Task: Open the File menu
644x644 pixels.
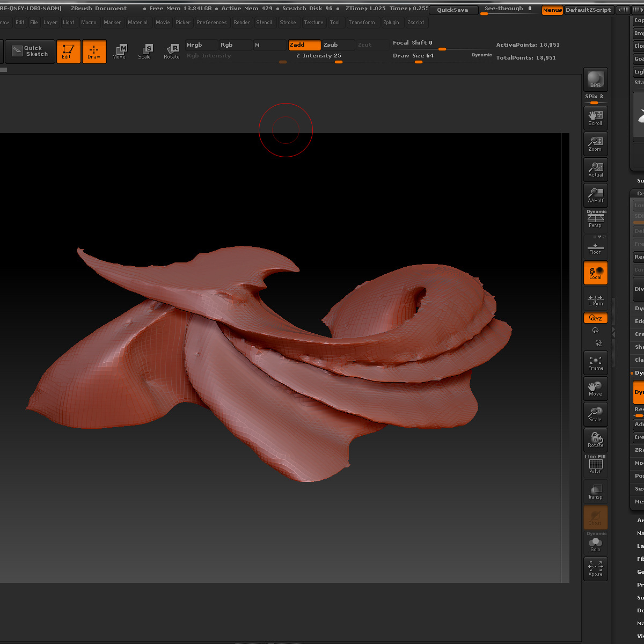Action: tap(34, 23)
